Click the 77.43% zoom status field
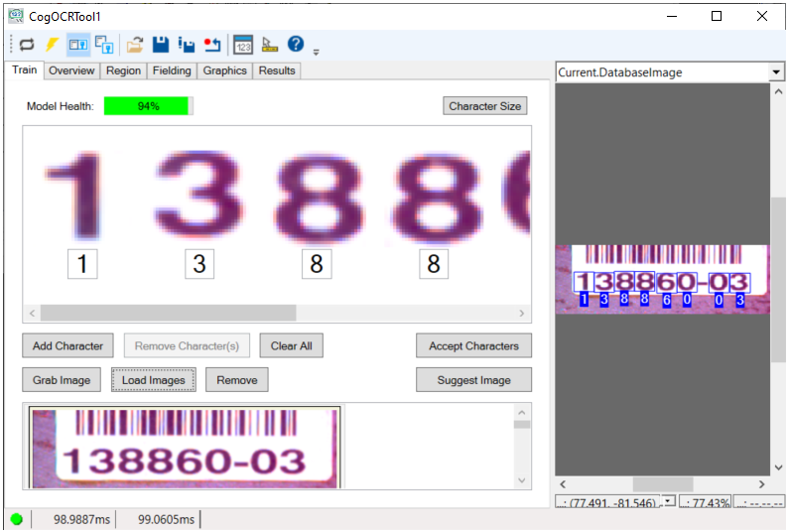This screenshot has width=789, height=532. click(706, 502)
